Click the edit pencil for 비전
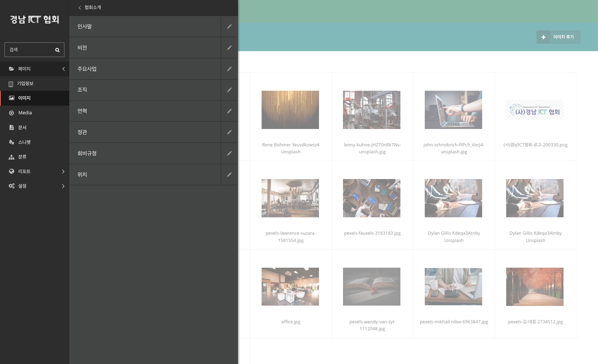Image resolution: width=598 pixels, height=364 pixels. click(229, 48)
